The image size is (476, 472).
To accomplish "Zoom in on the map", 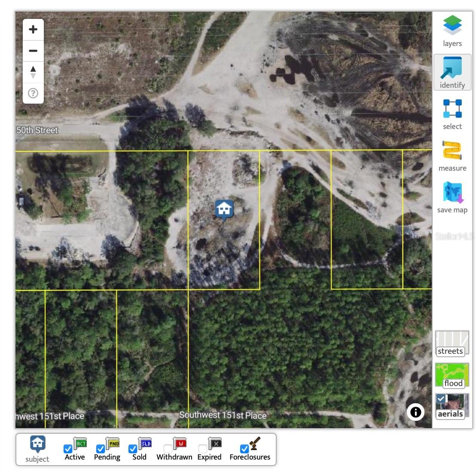I will [33, 29].
